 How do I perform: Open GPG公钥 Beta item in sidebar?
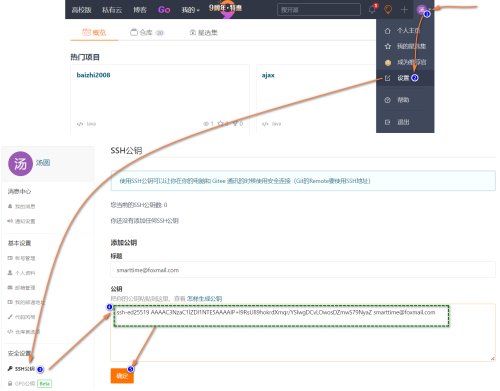(29, 384)
